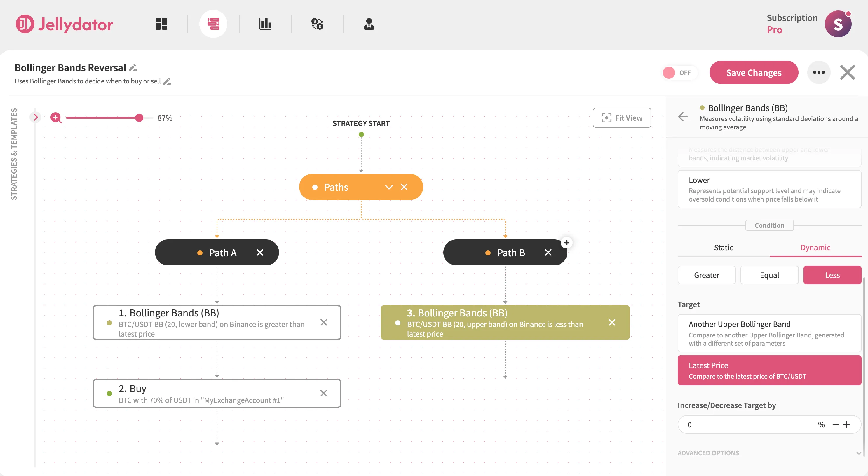Expand the Strategies & Templates sidebar chevron
Viewport: 868px width, 476px height.
(x=35, y=117)
